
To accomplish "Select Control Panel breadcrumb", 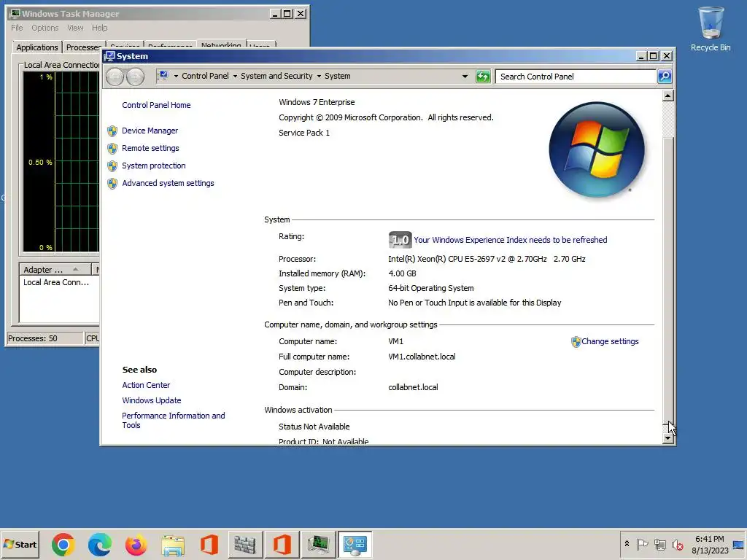I will (205, 76).
